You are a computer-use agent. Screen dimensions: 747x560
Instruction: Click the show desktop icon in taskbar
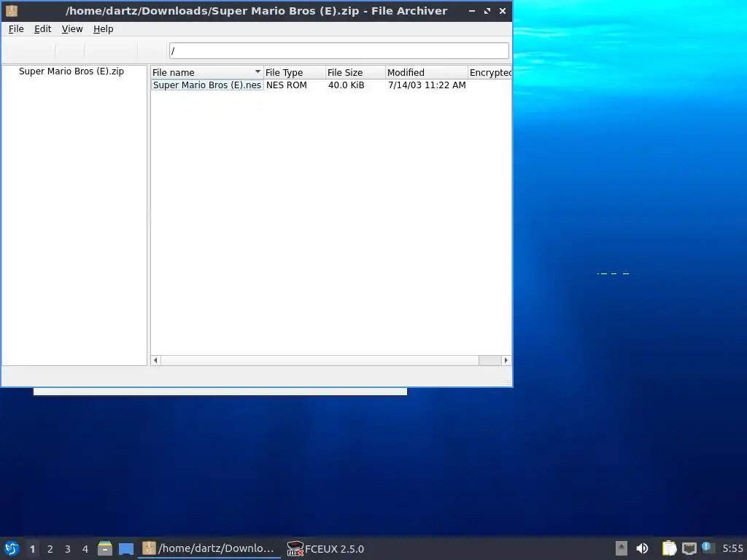coord(126,549)
